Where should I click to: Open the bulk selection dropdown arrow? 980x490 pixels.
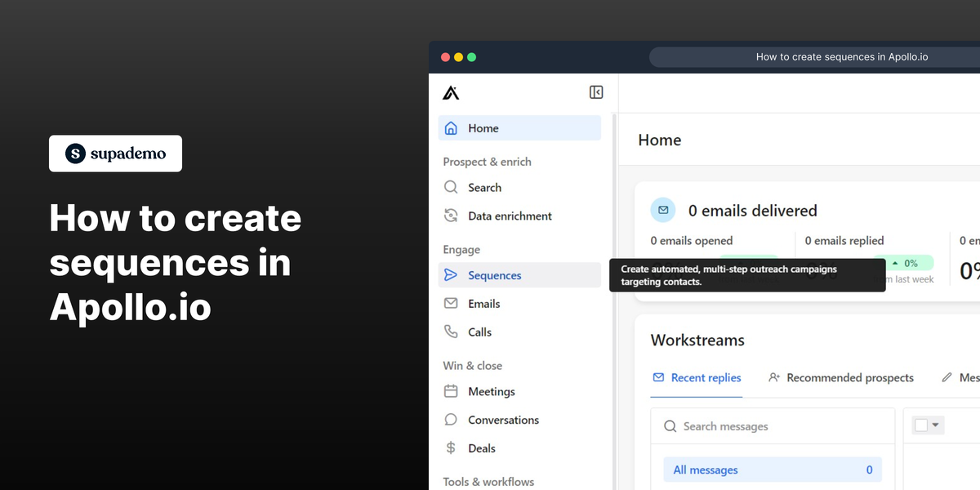coord(933,425)
